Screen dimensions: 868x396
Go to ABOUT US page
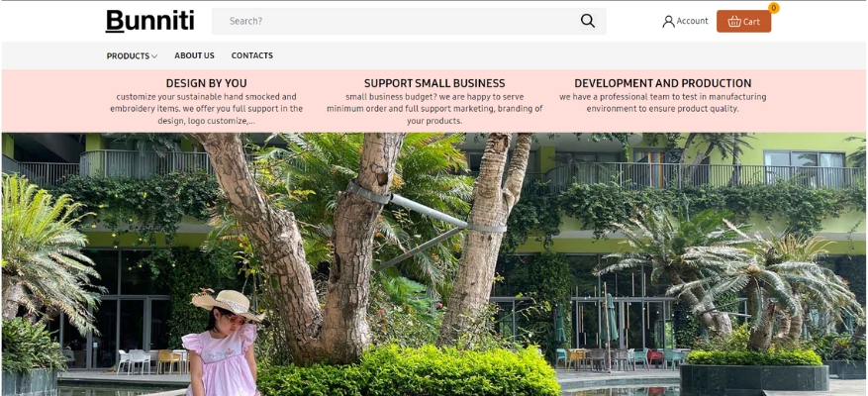tap(194, 55)
